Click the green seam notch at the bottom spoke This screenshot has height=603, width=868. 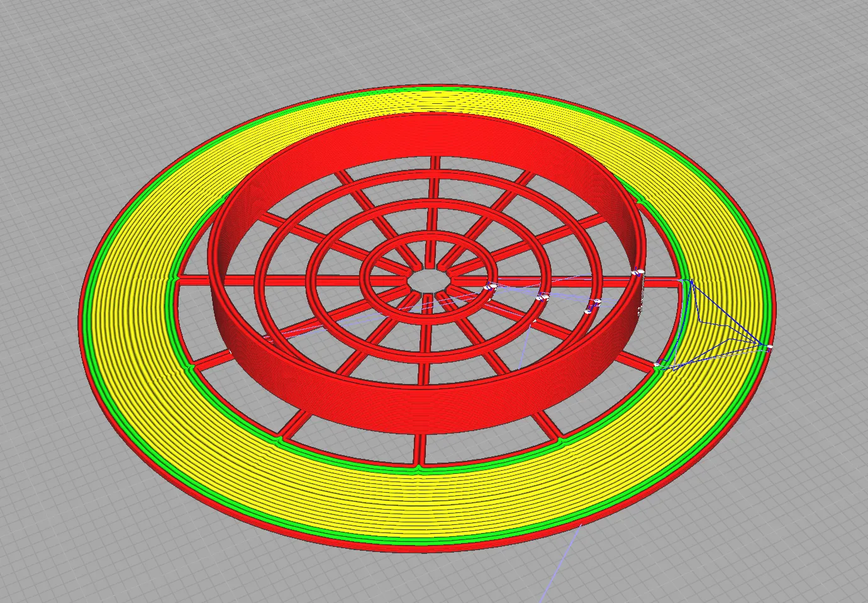click(x=420, y=468)
